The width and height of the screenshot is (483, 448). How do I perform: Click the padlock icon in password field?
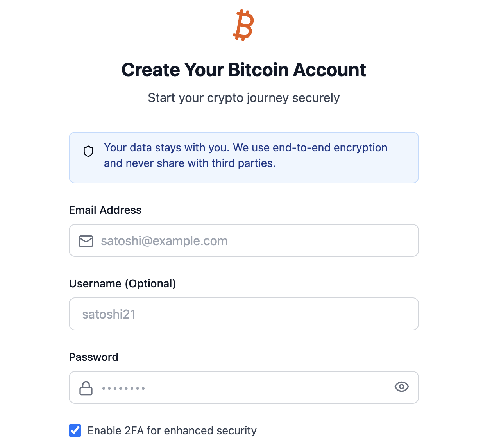[86, 388]
